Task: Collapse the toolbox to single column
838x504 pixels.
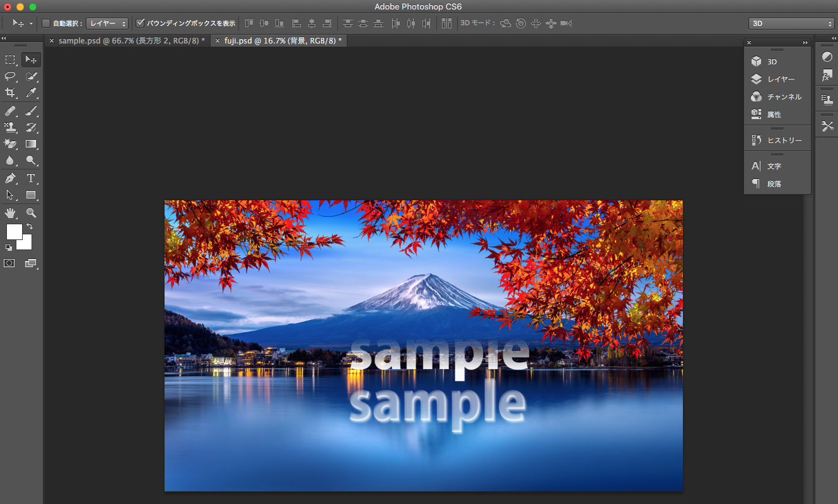Action: [4, 38]
